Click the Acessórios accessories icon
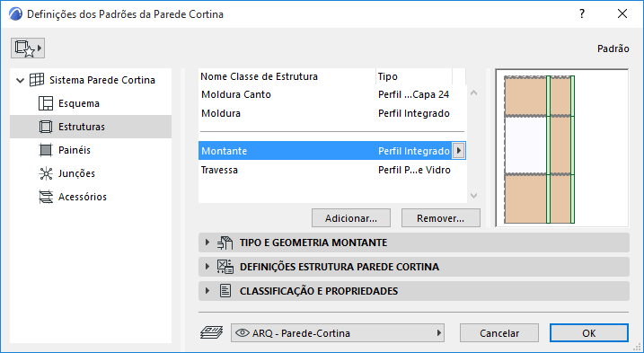The width and height of the screenshot is (644, 353). 46,197
